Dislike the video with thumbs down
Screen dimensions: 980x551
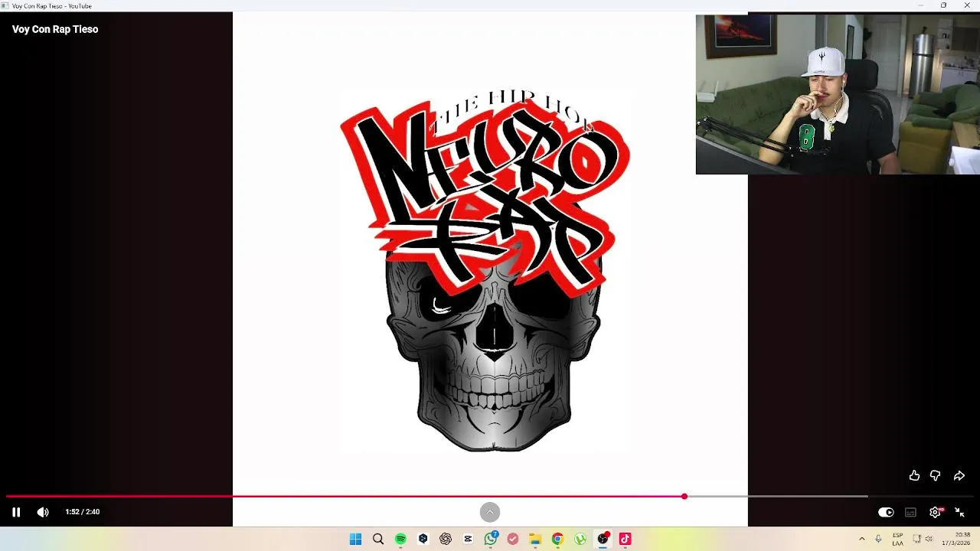click(935, 476)
